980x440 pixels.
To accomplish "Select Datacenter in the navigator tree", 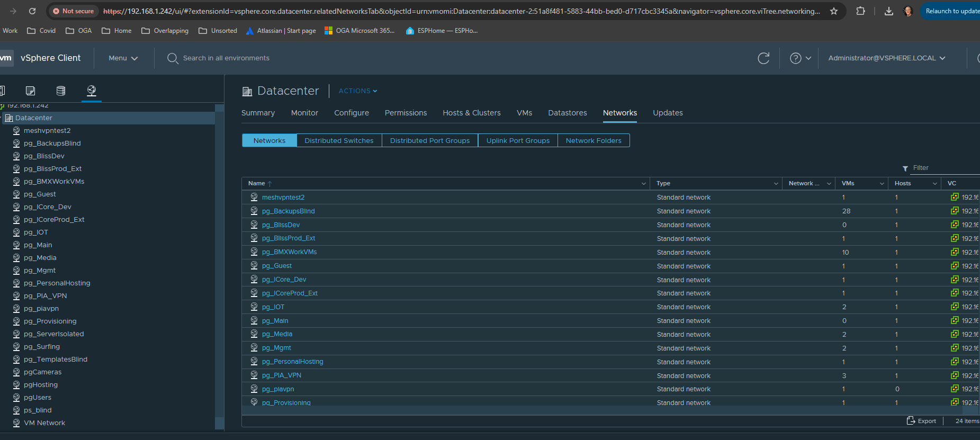I will click(x=34, y=118).
